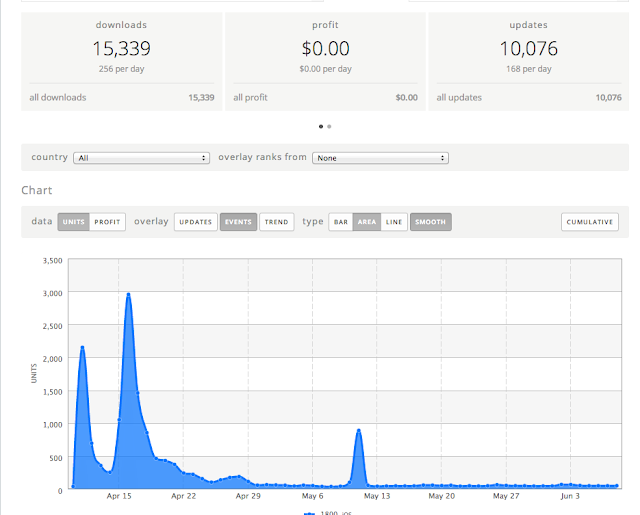Select the UNITS data toggle
640x515 pixels.
(x=73, y=222)
